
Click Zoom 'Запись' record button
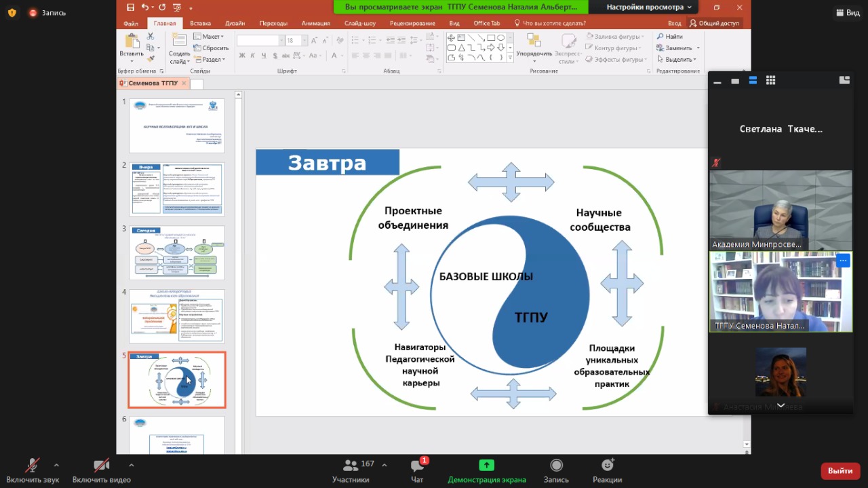point(556,470)
